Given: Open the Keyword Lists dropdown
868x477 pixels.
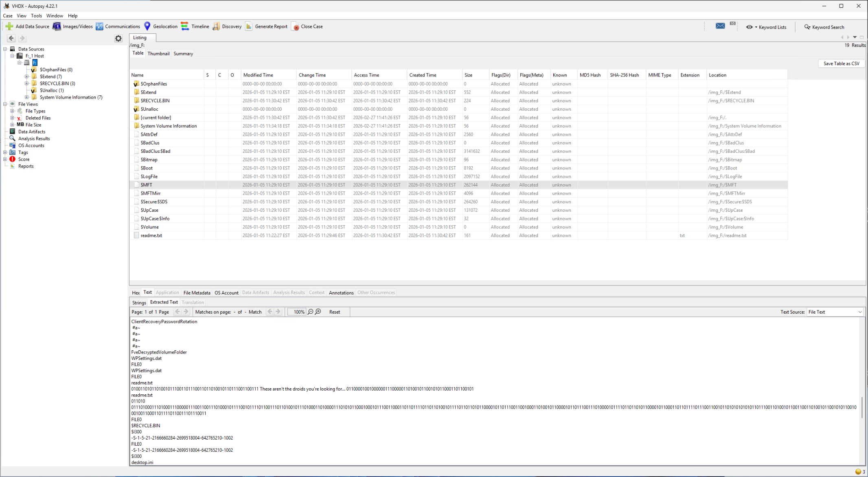Looking at the screenshot, I should click(x=767, y=27).
